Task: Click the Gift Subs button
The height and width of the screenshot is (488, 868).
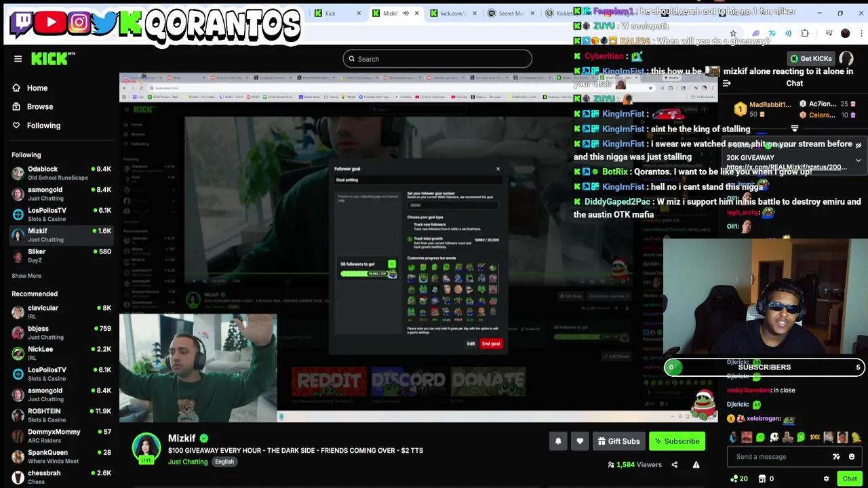Action: (x=618, y=441)
